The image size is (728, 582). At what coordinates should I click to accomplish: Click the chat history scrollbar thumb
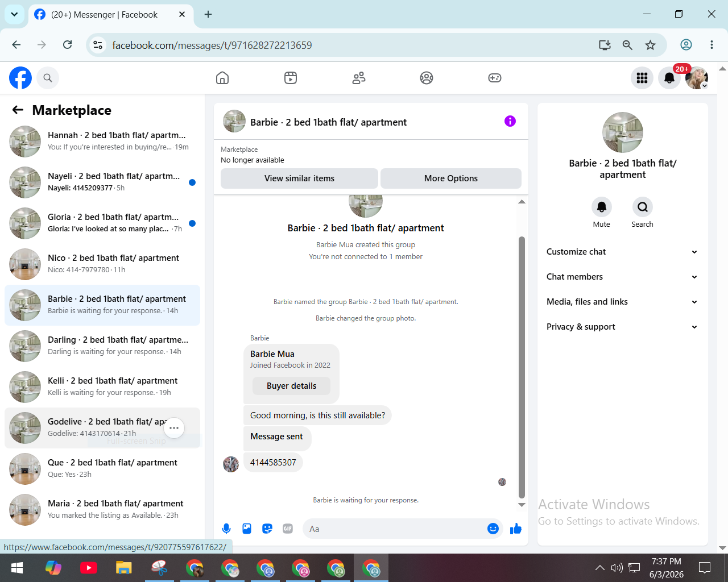pos(522,367)
